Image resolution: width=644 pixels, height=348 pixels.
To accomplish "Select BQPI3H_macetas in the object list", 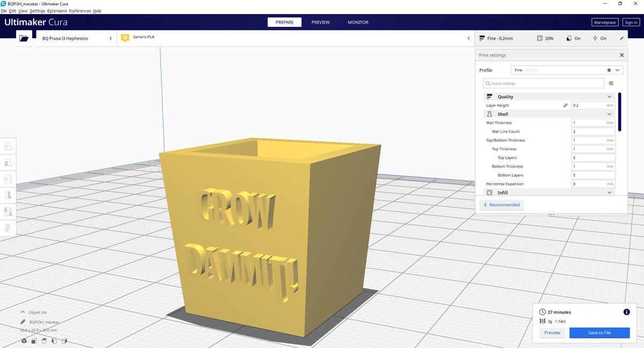I will (x=44, y=321).
